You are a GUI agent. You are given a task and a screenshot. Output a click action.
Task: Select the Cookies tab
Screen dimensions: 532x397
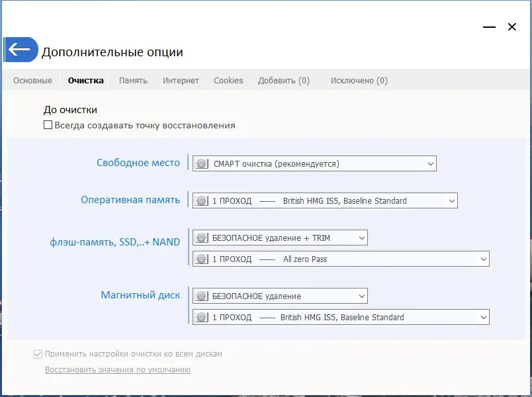click(228, 80)
